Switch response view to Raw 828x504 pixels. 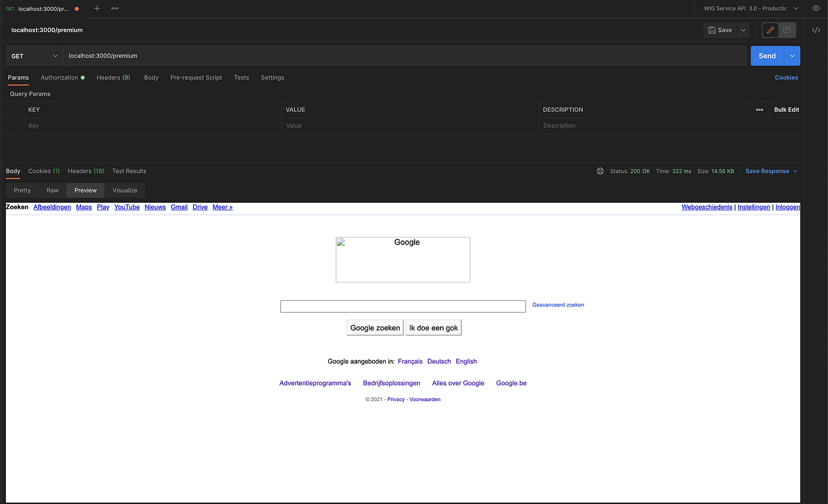click(53, 190)
